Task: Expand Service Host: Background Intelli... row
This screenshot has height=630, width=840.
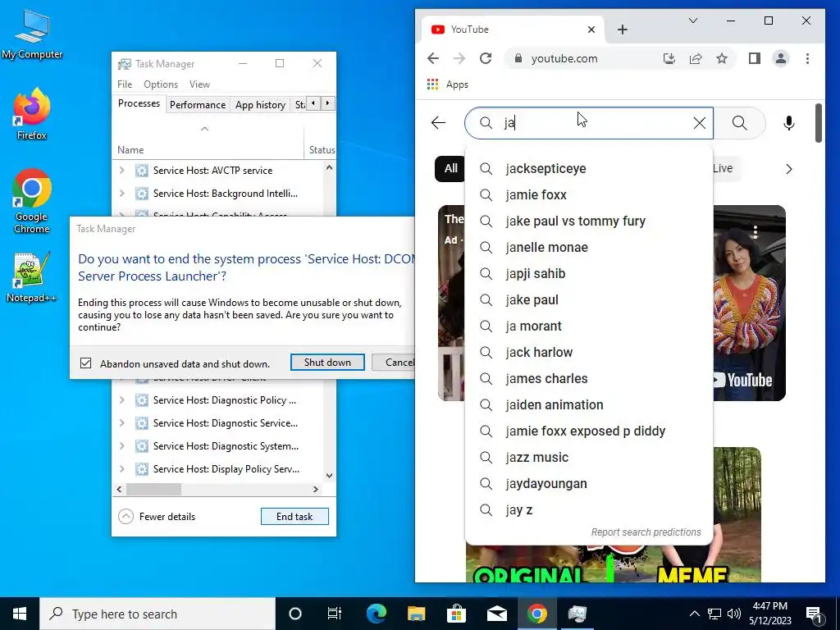Action: [122, 194]
